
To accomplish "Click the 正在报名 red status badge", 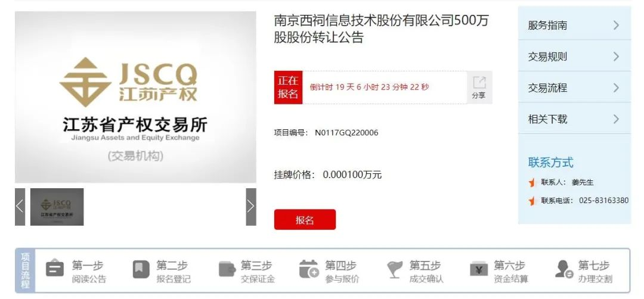I will click(289, 88).
